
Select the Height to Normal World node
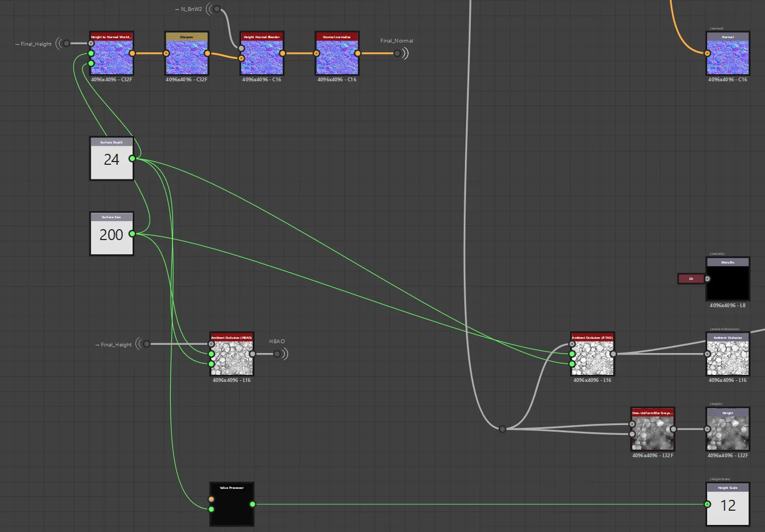click(111, 53)
